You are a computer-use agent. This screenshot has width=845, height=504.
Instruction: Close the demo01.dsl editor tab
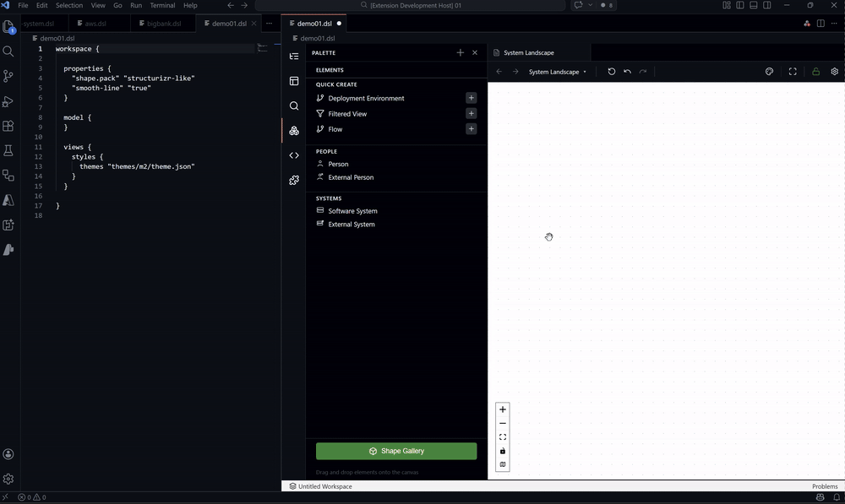tap(253, 23)
